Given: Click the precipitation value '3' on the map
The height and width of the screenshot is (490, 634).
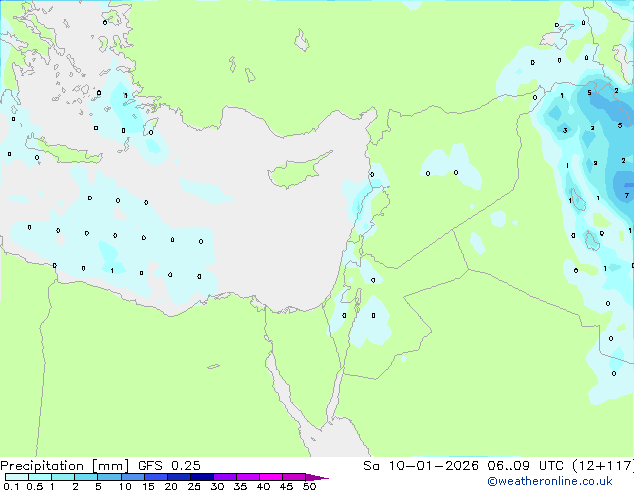Looking at the screenshot, I should tap(565, 130).
